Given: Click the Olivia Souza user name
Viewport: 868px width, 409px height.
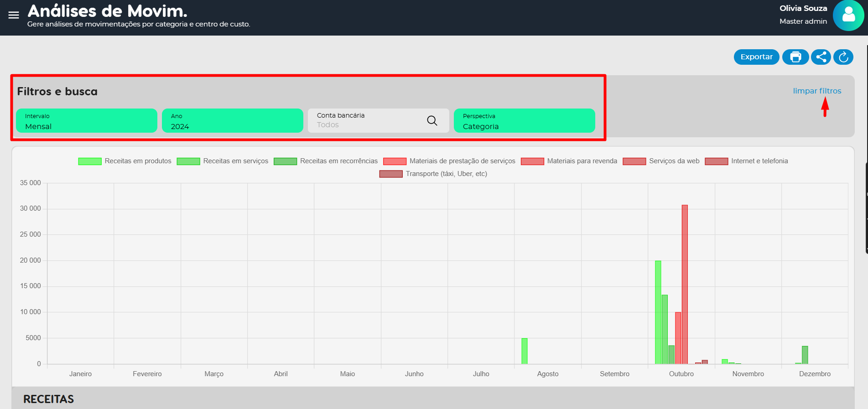Looking at the screenshot, I should pos(803,8).
